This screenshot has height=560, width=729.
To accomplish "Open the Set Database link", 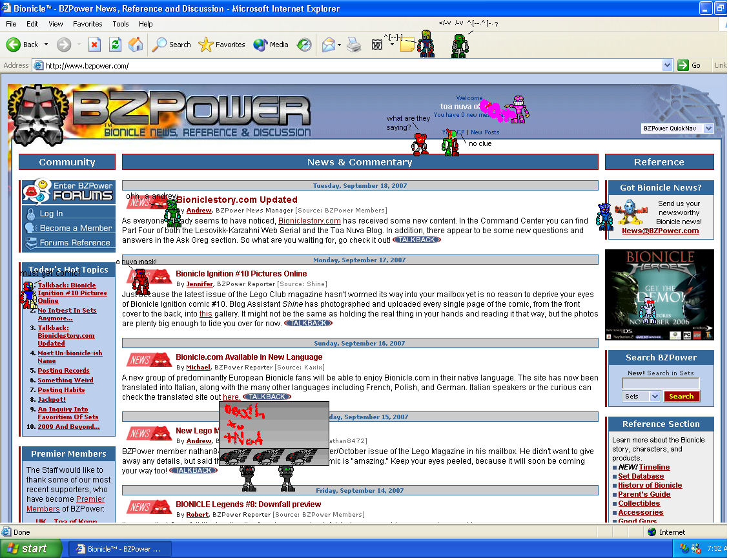I will pos(641,476).
